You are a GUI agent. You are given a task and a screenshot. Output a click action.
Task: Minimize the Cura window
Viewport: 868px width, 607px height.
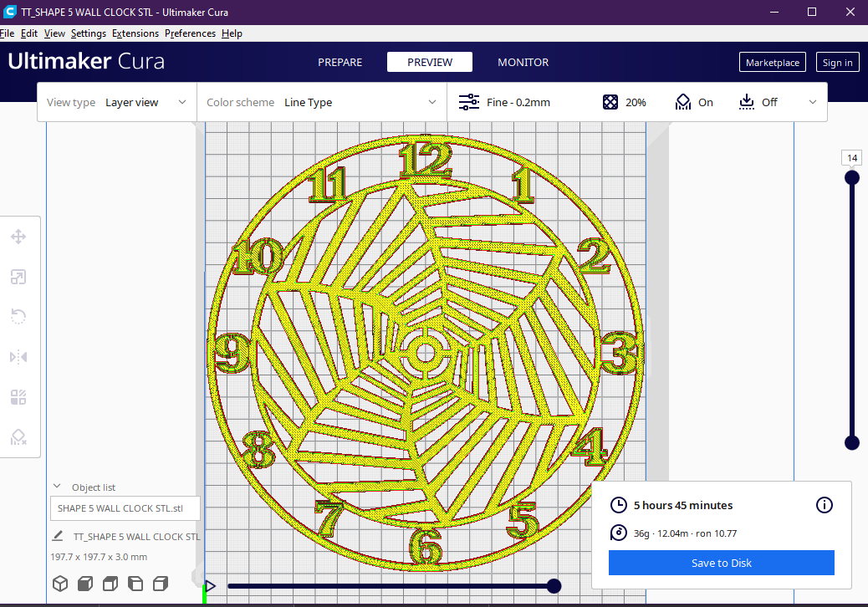pos(774,13)
